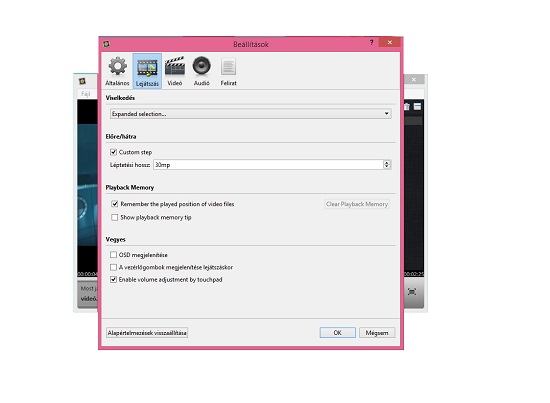The image size is (550, 403).
Task: Click the Clear Playback Memory button
Action: (357, 204)
